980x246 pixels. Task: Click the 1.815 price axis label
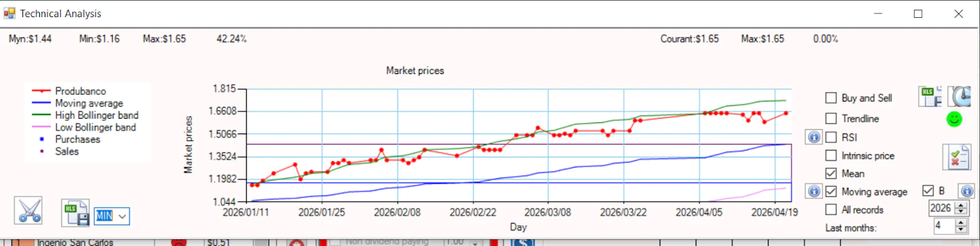(x=224, y=89)
